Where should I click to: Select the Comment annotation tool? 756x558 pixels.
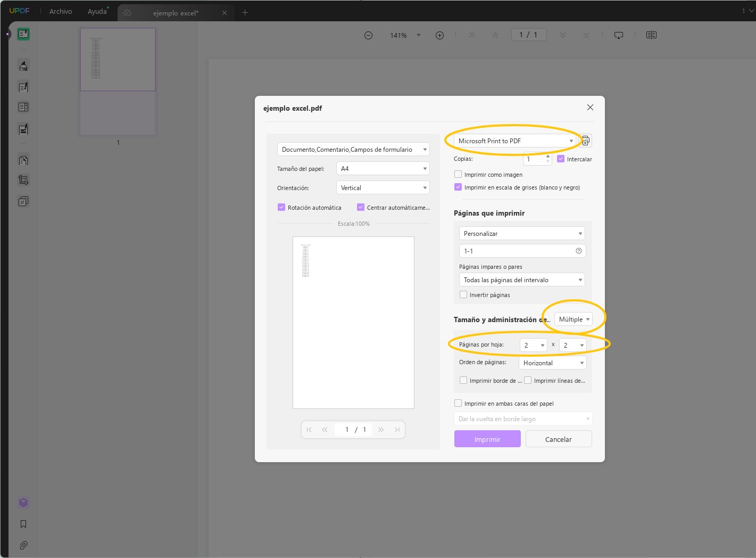tap(23, 65)
